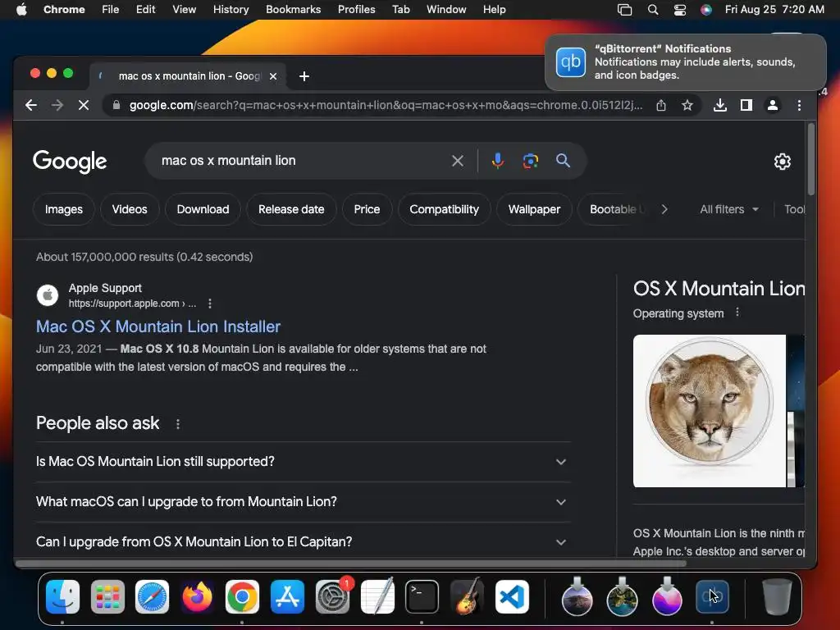Viewport: 840px width, 630px height.
Task: Select the Release date chip
Action: [291, 209]
